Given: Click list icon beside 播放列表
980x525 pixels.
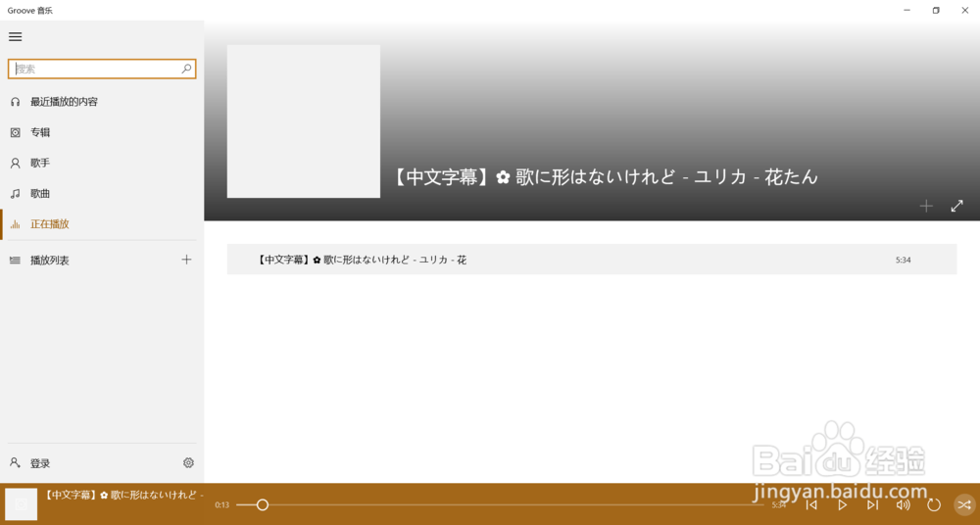Looking at the screenshot, I should click(x=15, y=260).
